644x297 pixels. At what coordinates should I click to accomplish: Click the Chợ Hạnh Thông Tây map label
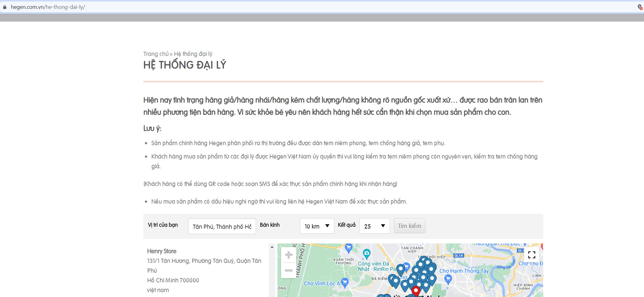464,271
